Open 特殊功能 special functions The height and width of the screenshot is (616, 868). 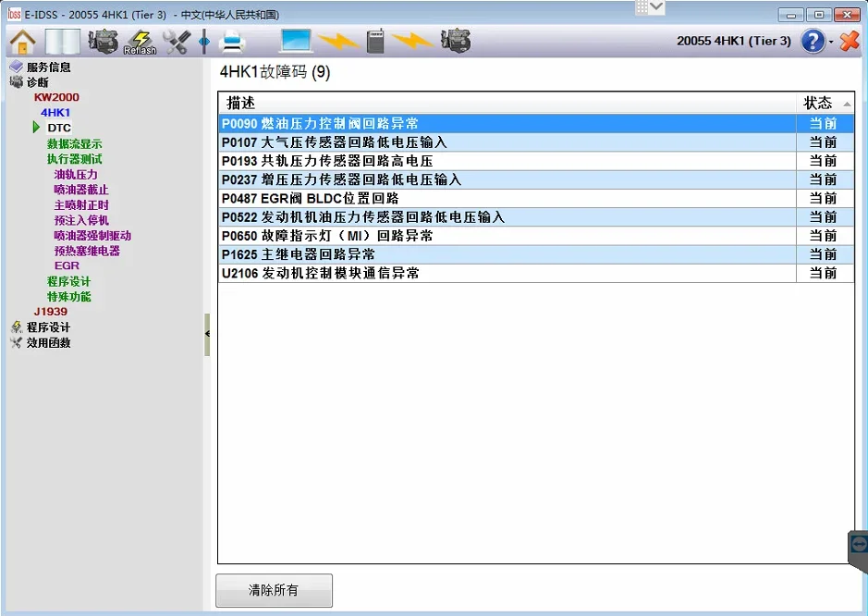69,296
